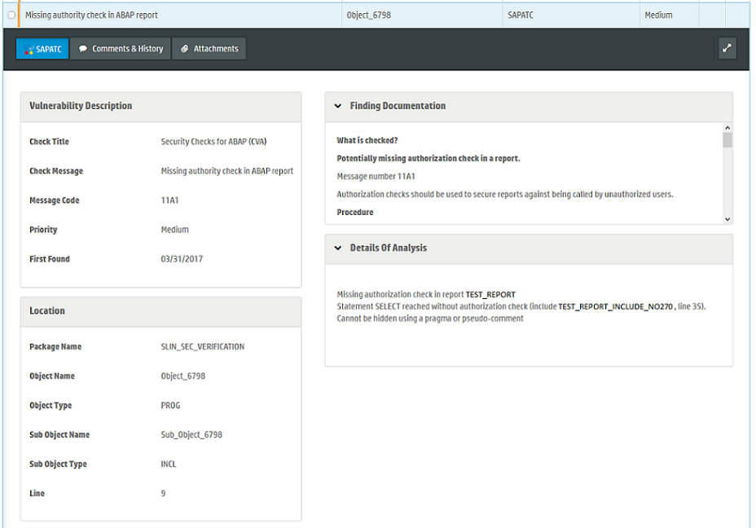Click the speech bubble icon for comments
This screenshot has height=532, width=756.
pyautogui.click(x=83, y=49)
